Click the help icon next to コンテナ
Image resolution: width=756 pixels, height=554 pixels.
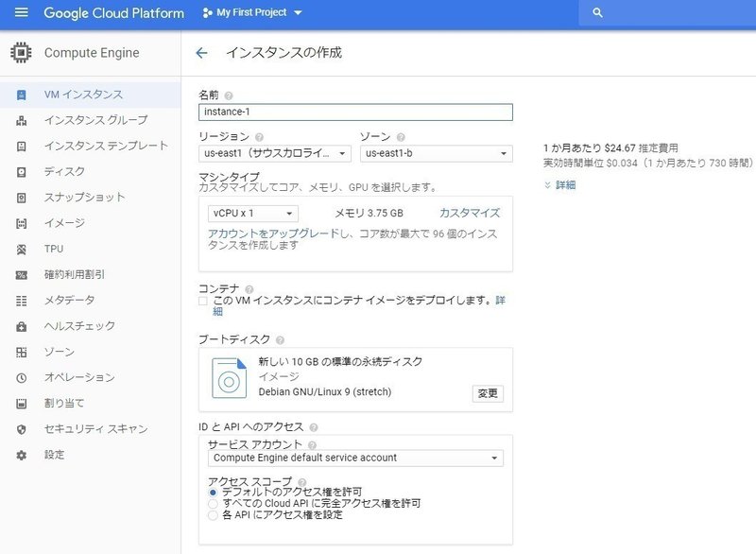(x=249, y=289)
